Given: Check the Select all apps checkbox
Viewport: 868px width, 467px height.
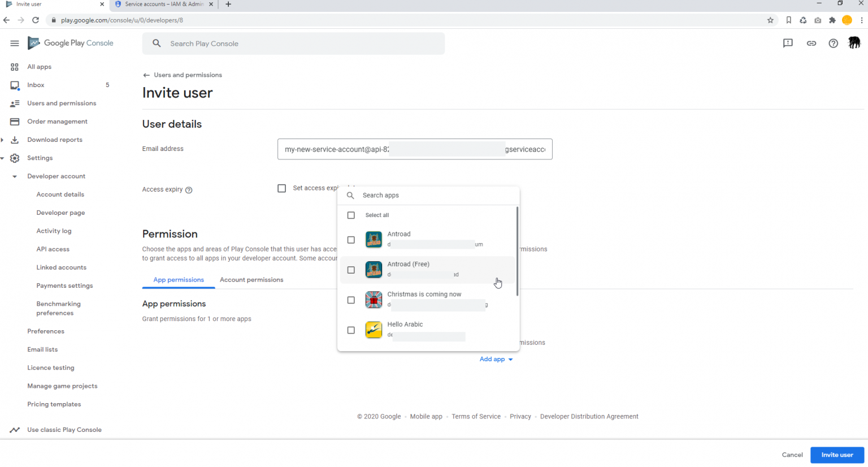Looking at the screenshot, I should tap(351, 215).
